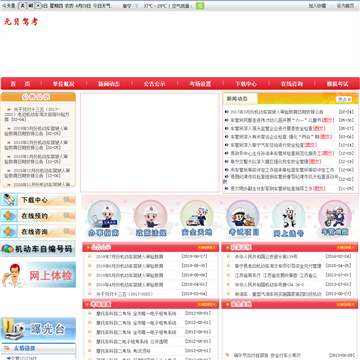Open the officer-with-laptop 办事指南 circle icon

pyautogui.click(x=104, y=218)
